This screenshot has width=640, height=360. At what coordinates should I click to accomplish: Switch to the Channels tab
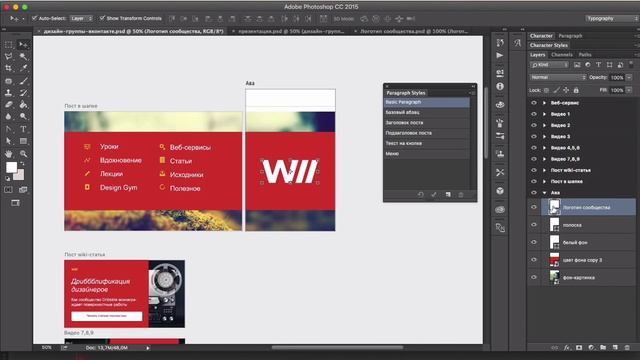pyautogui.click(x=562, y=55)
